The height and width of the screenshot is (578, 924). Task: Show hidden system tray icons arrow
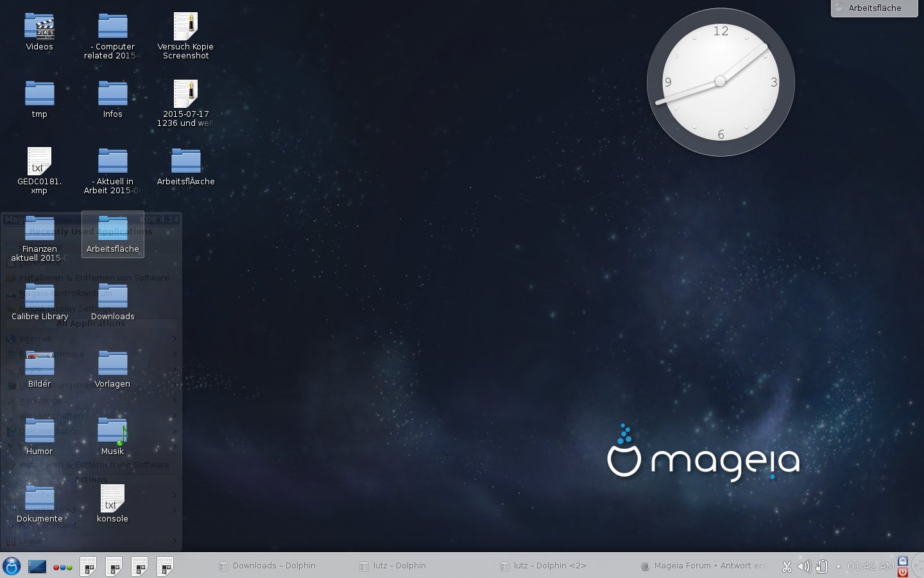coord(838,566)
